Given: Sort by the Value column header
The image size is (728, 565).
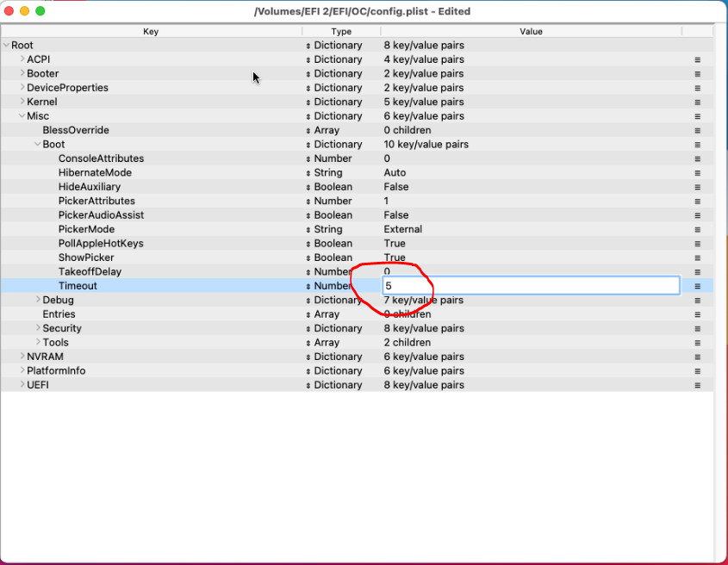Looking at the screenshot, I should click(532, 31).
